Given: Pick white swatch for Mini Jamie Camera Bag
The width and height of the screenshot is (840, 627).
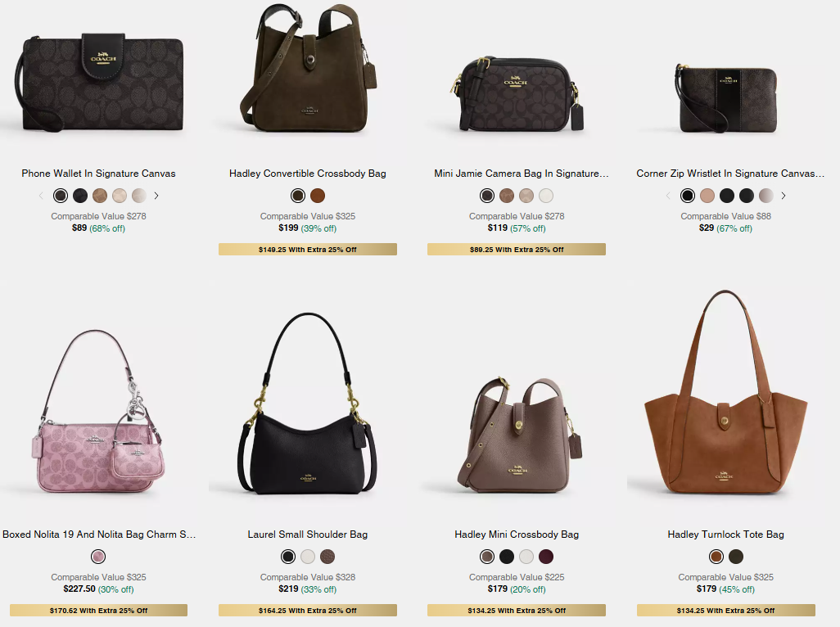Looking at the screenshot, I should pyautogui.click(x=546, y=196).
